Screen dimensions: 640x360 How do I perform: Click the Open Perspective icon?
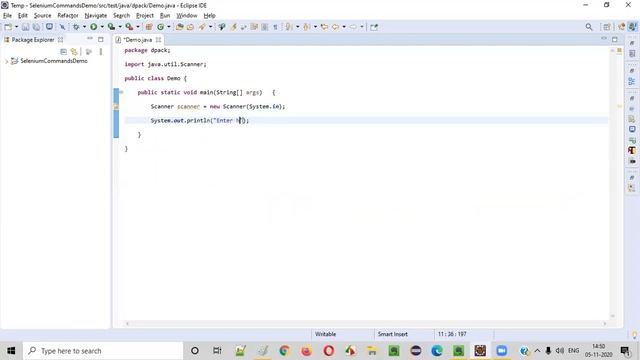coord(607,27)
